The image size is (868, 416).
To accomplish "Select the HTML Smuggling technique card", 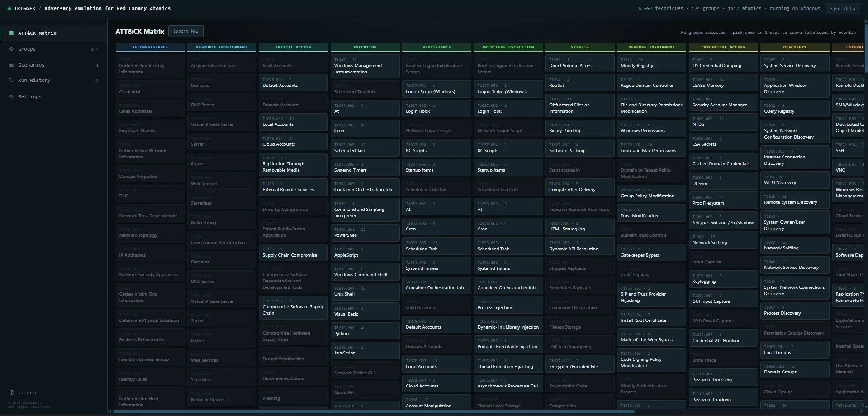I will point(580,226).
